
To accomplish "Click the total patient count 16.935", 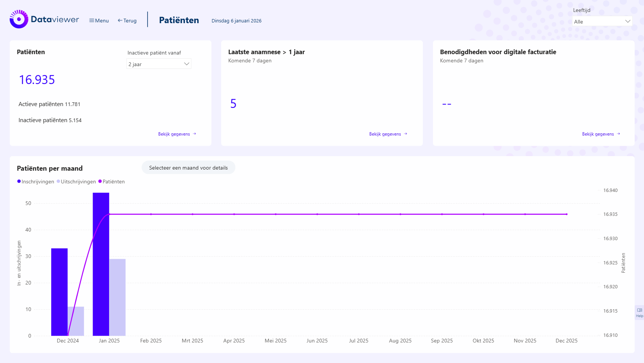I will [x=37, y=80].
